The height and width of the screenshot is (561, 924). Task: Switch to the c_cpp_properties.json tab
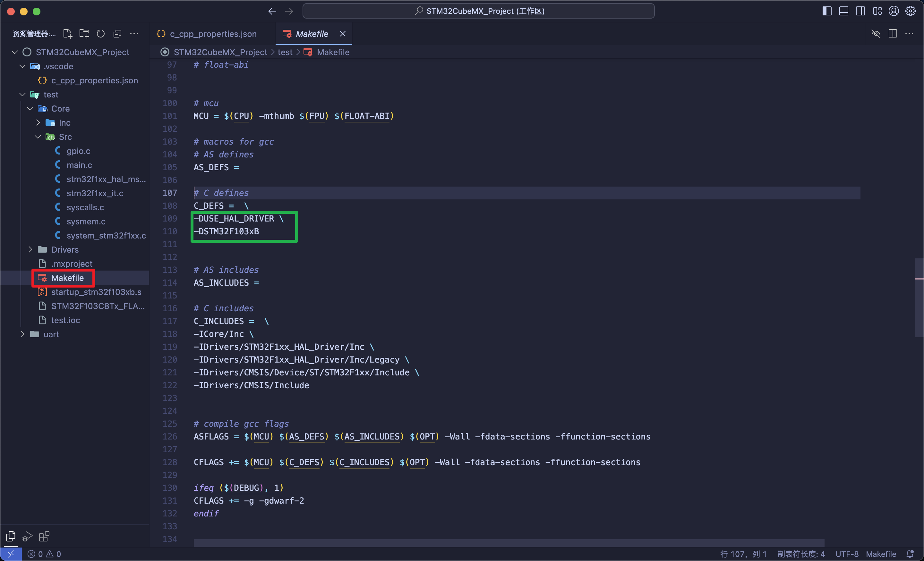point(213,33)
